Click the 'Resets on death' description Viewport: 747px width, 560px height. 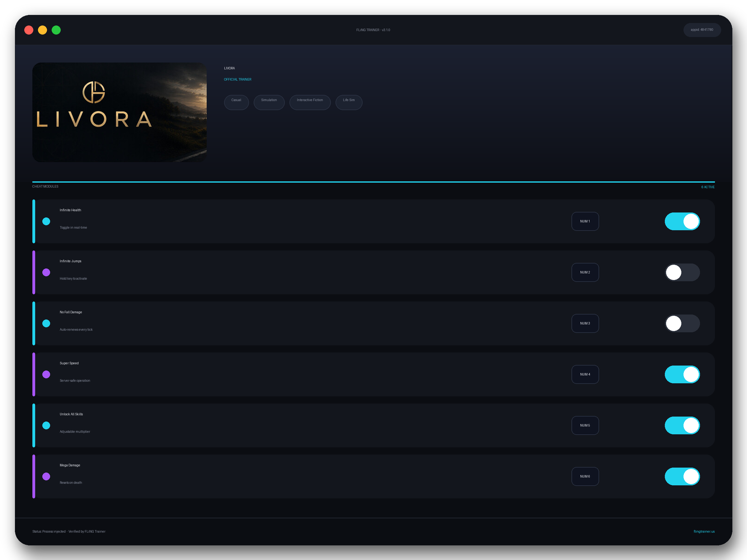(71, 483)
